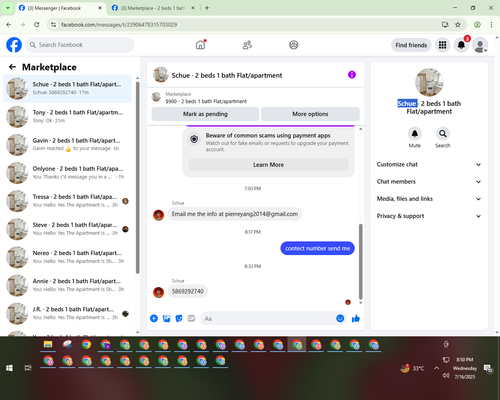Click Find friends button
The height and width of the screenshot is (400, 500).
pos(411,45)
